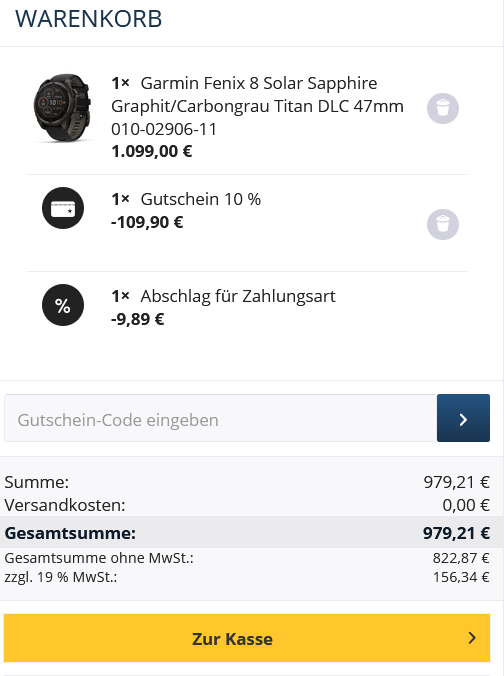Open the Garmin watch product thumbnail
Screen dimensions: 504x676
pos(63,108)
